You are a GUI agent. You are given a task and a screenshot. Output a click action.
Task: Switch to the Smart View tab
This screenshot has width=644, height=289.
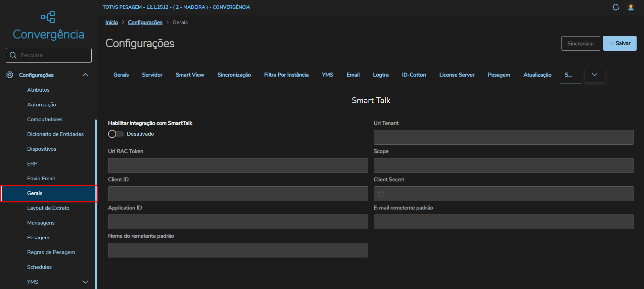190,75
